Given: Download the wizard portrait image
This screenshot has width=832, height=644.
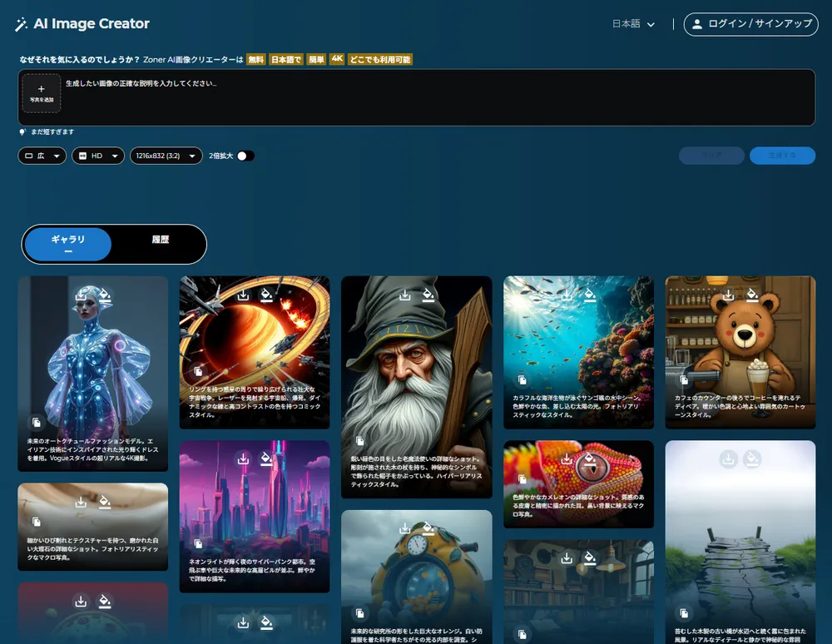Looking at the screenshot, I should point(404,295).
